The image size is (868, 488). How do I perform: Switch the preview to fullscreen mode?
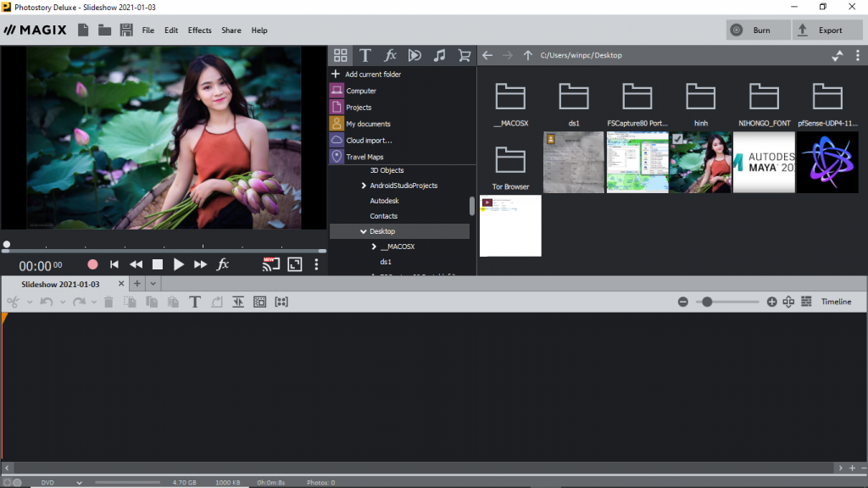[294, 264]
